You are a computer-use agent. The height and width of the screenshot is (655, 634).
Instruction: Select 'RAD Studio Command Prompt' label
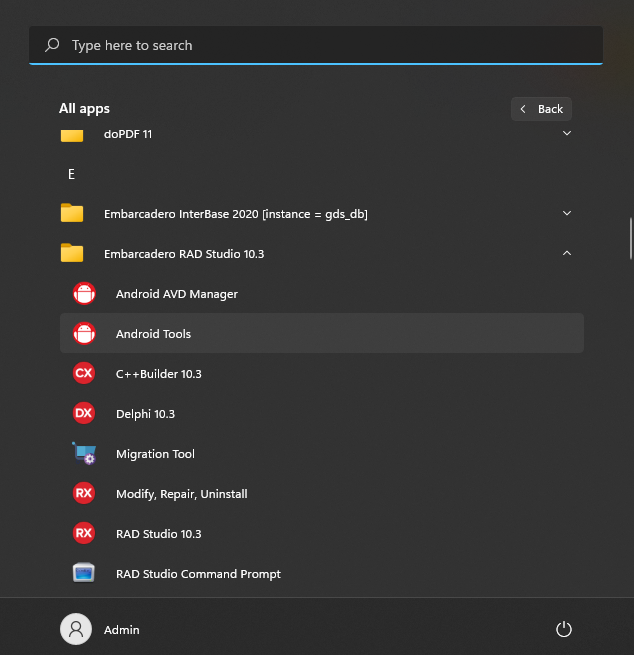tap(198, 574)
